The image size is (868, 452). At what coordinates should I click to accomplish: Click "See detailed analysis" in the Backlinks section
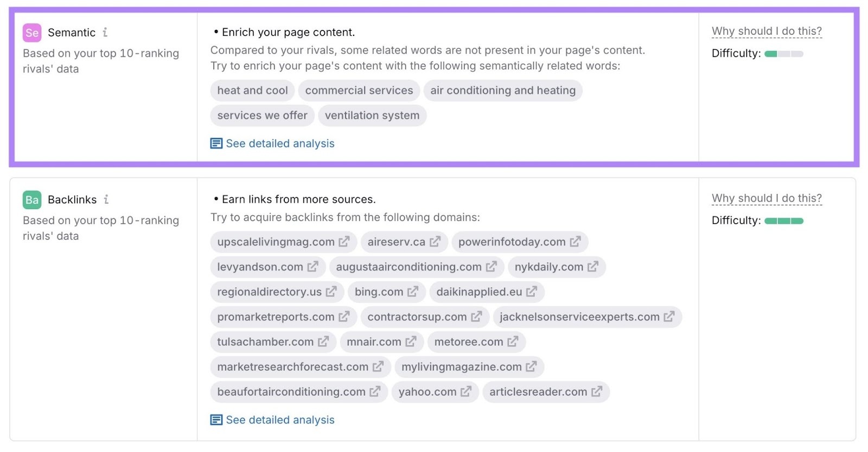pyautogui.click(x=280, y=419)
